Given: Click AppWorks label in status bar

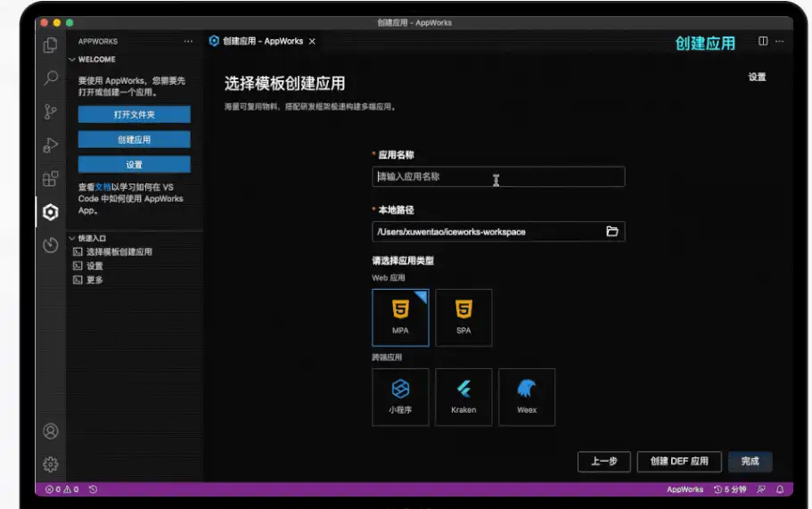Looking at the screenshot, I should (x=685, y=489).
